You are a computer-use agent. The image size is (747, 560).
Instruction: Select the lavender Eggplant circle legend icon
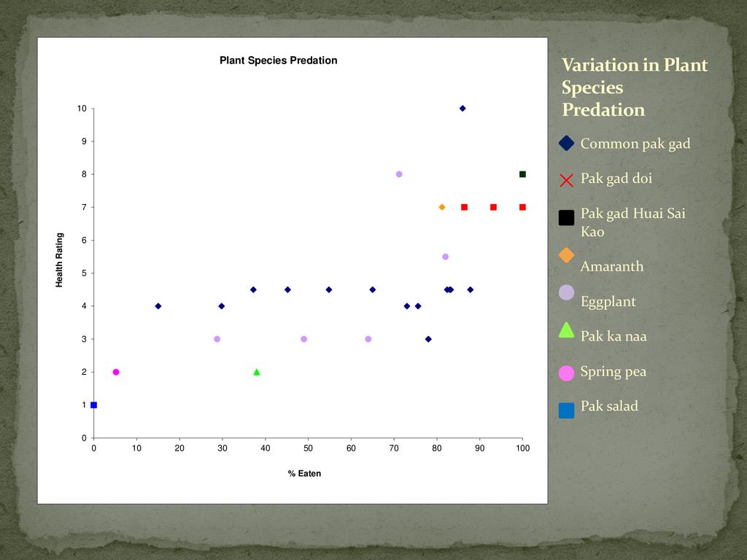coord(566,292)
